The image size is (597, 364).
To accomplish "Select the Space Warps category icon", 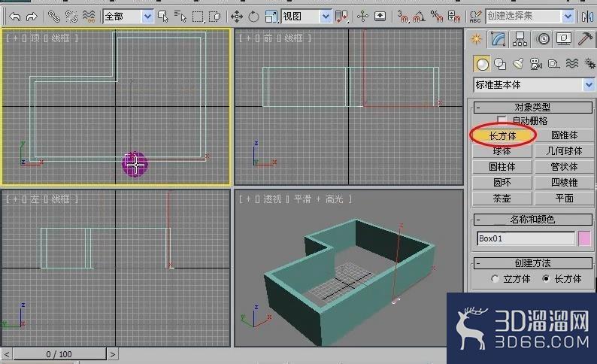I will [572, 64].
